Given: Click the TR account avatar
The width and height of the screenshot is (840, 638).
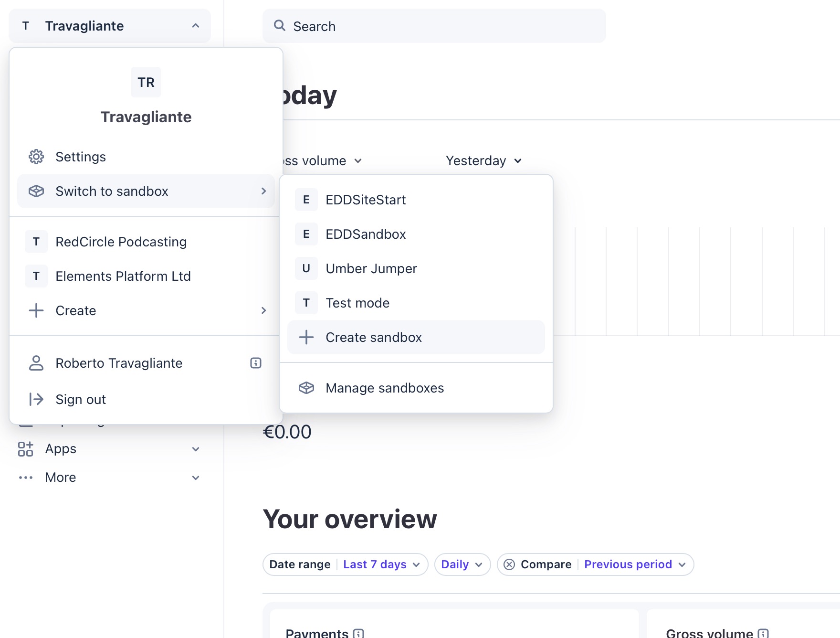Looking at the screenshot, I should (146, 82).
